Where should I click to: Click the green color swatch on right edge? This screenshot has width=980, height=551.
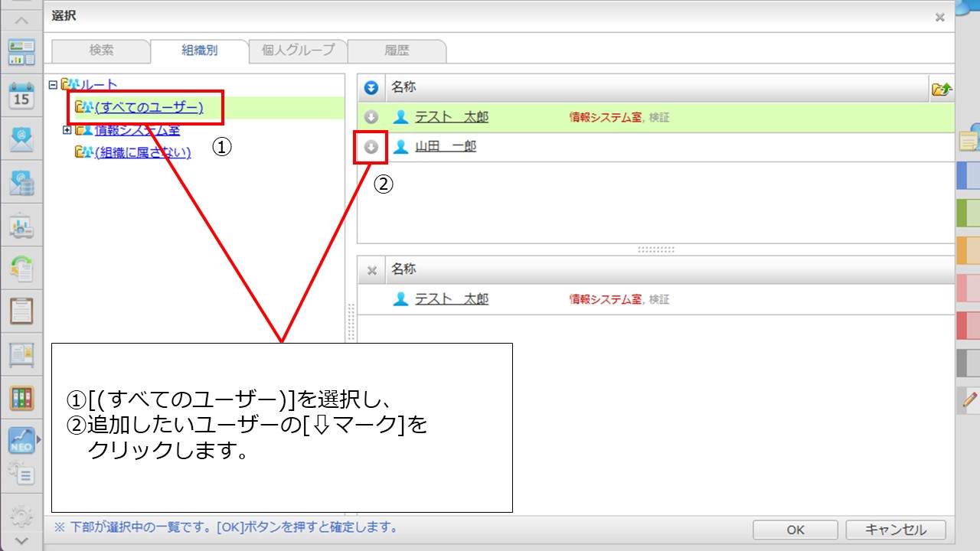point(968,214)
